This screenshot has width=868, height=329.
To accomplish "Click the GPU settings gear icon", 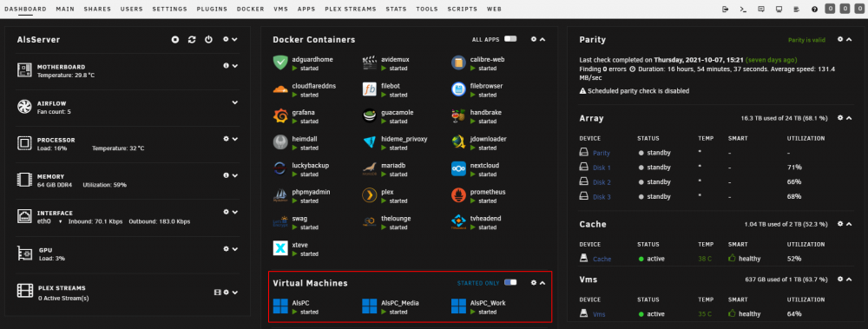I will (226, 248).
